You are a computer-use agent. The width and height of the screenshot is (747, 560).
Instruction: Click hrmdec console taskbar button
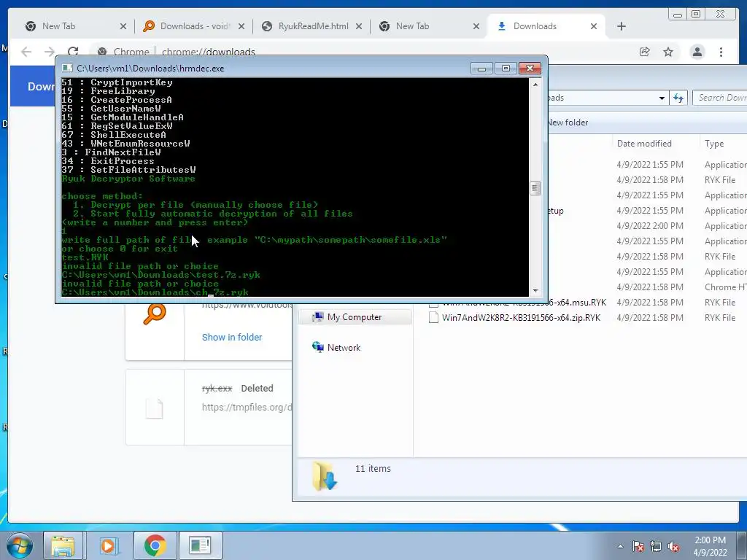[x=200, y=545]
